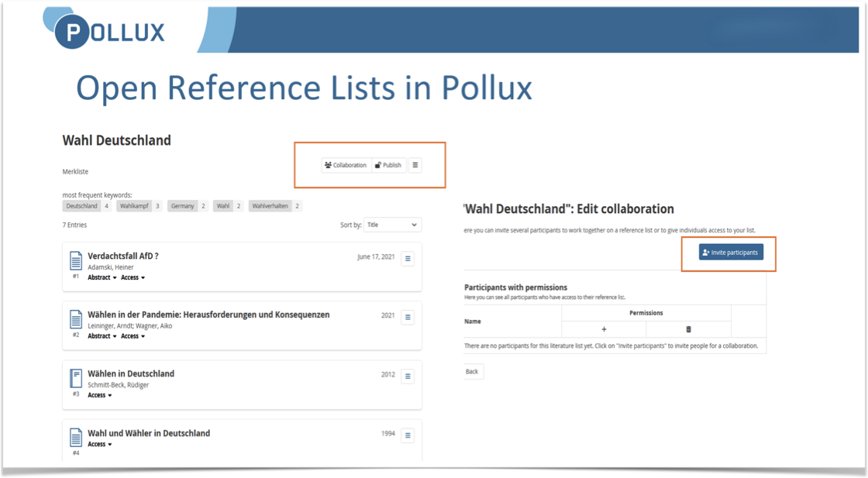The width and height of the screenshot is (868, 478).
Task: Open menu icon for Verdachtsfall AfD entry
Action: [x=408, y=258]
